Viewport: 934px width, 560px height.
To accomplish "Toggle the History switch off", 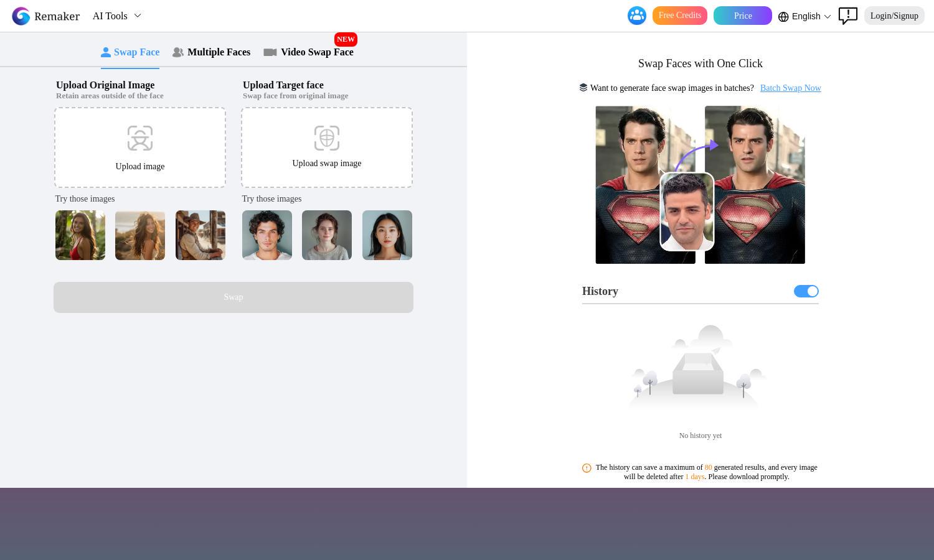I will click(x=806, y=291).
